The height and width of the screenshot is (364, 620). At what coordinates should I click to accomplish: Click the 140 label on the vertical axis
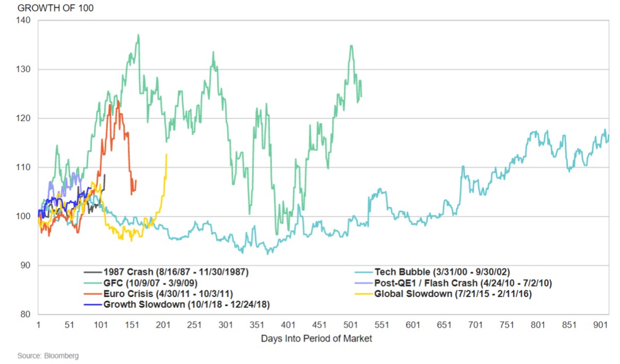[x=24, y=20]
